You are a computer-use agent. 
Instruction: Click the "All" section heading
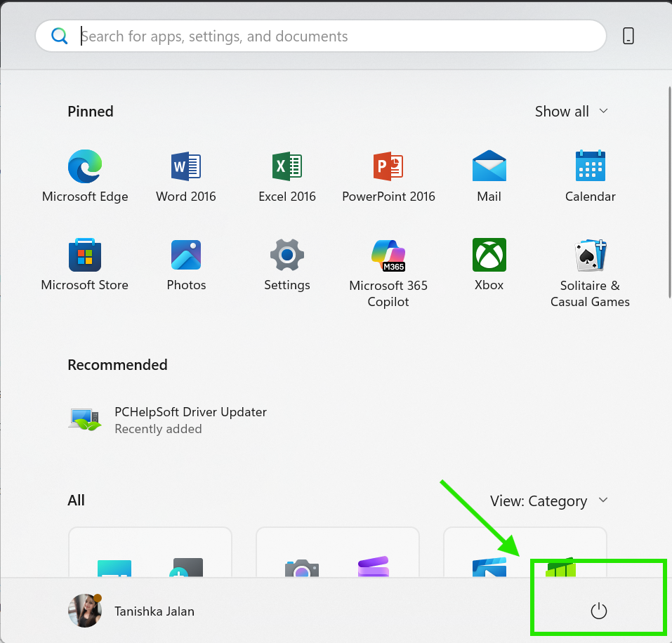76,501
